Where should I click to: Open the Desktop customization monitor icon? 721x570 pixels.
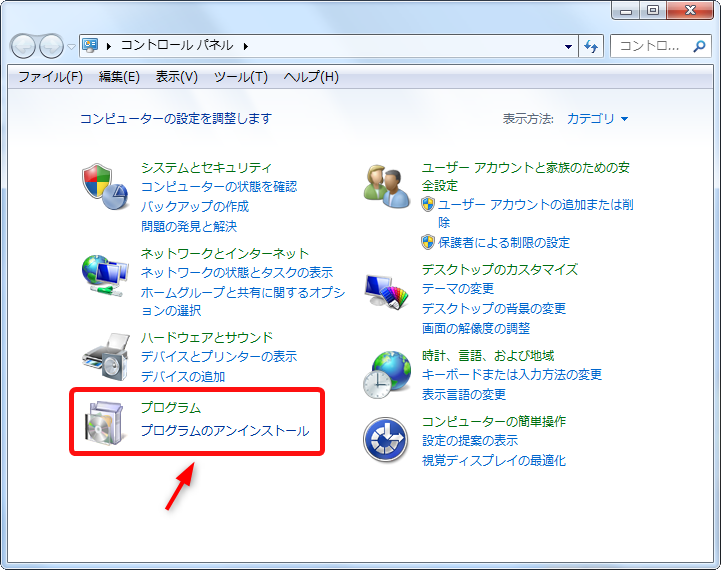[x=387, y=292]
